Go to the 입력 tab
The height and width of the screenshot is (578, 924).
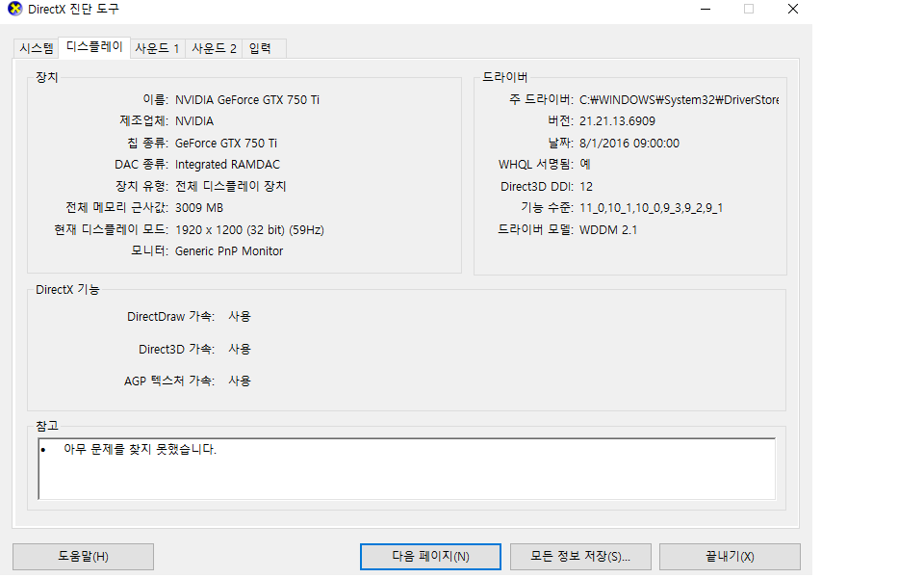[260, 48]
